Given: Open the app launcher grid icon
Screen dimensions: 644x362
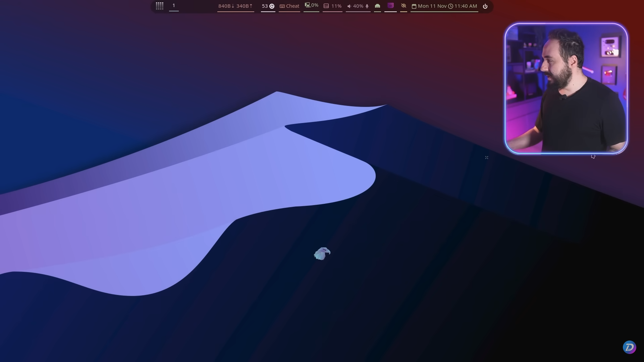Looking at the screenshot, I should pyautogui.click(x=159, y=6).
